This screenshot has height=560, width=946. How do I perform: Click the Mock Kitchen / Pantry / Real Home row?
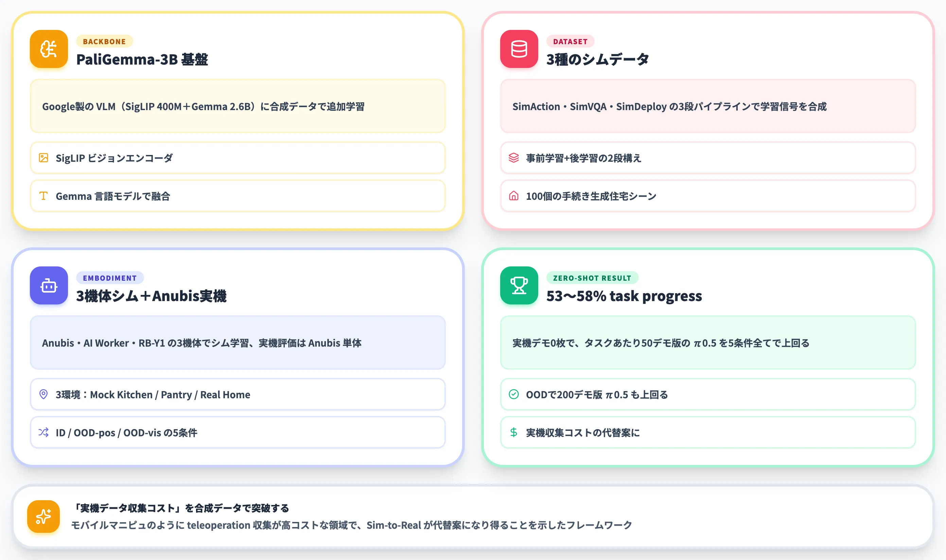[x=238, y=394]
